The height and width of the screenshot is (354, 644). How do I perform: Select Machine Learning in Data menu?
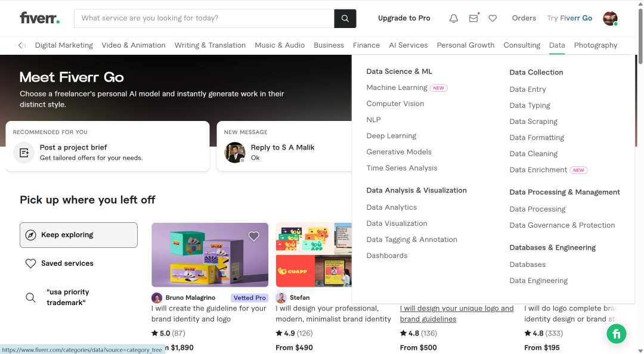coord(397,88)
